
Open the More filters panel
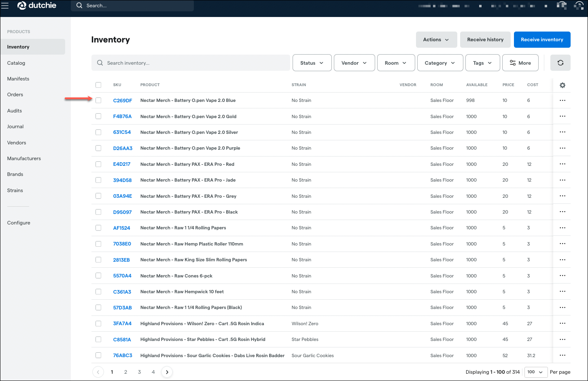tap(520, 63)
